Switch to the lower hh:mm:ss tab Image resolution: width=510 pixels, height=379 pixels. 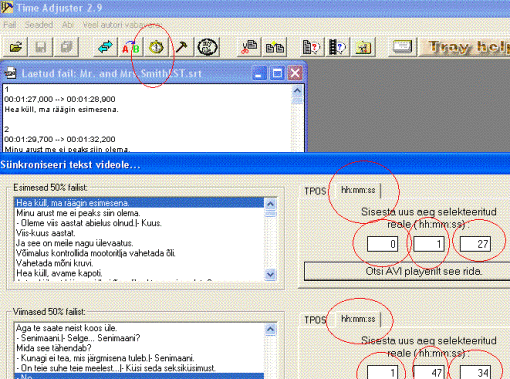pyautogui.click(x=358, y=319)
